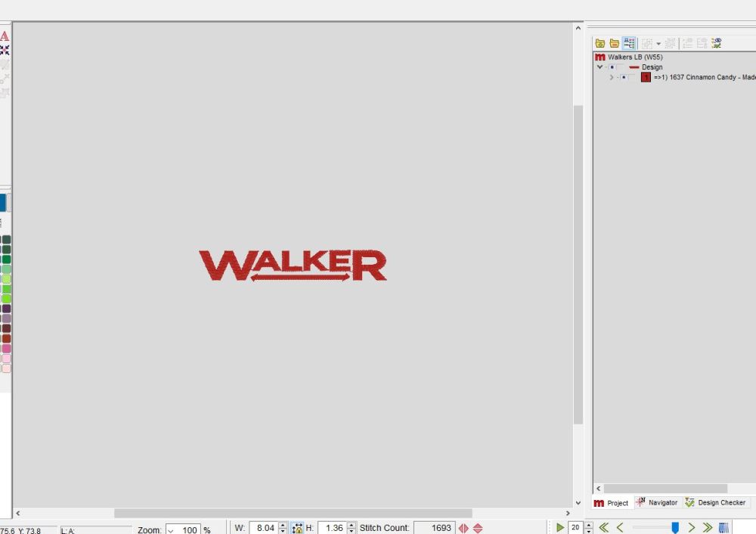Increase the playback speed with the up arrow

(x=588, y=525)
